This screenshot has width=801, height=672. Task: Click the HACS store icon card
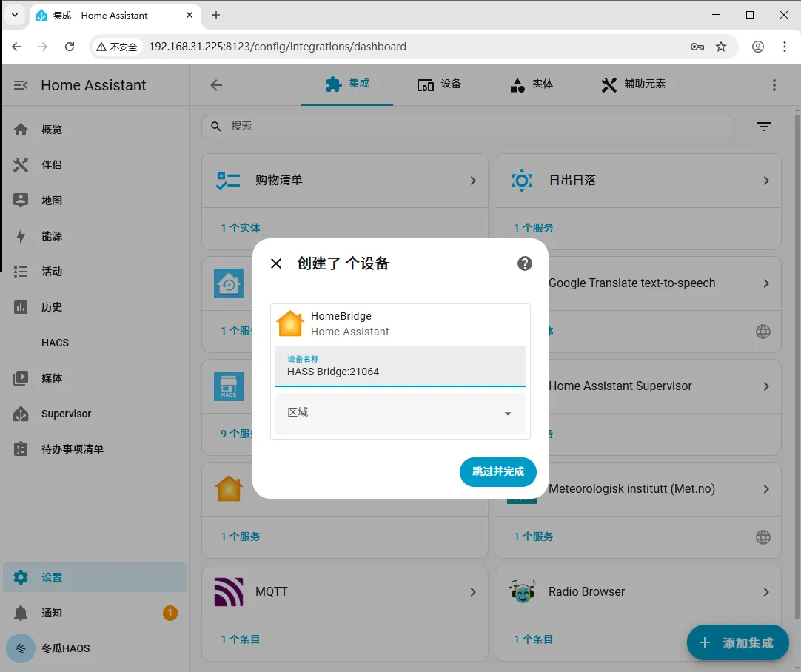tap(228, 386)
